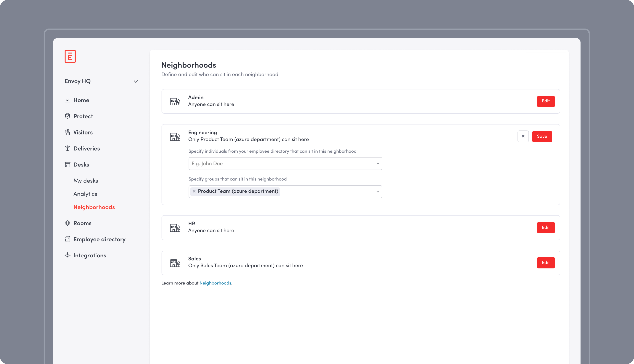Click the Admin neighborhood building icon
Viewport: 634px width, 364px height.
pos(175,101)
